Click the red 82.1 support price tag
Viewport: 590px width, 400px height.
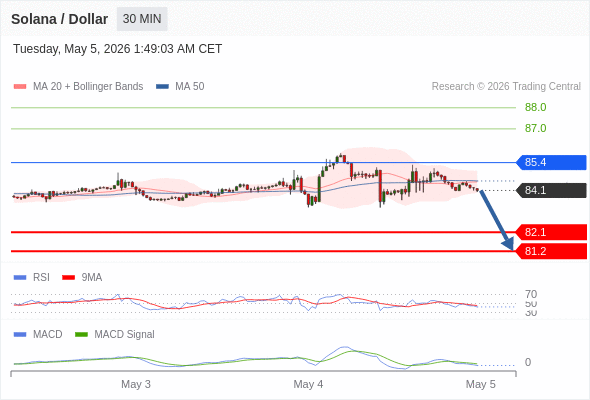(x=551, y=232)
